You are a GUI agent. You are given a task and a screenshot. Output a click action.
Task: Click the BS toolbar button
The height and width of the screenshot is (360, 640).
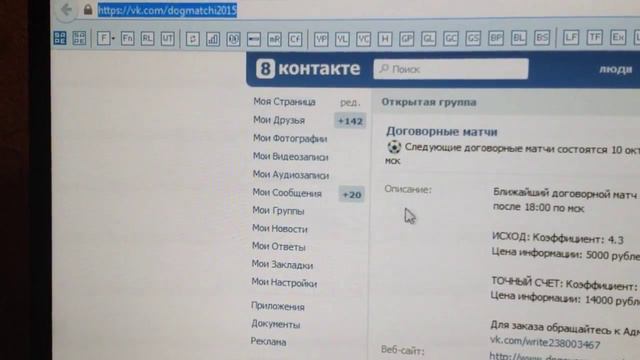click(542, 38)
